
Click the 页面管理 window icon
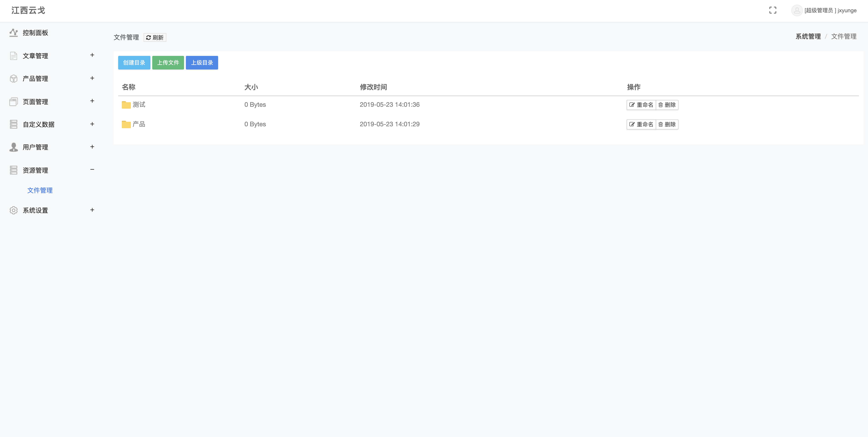coord(13,102)
